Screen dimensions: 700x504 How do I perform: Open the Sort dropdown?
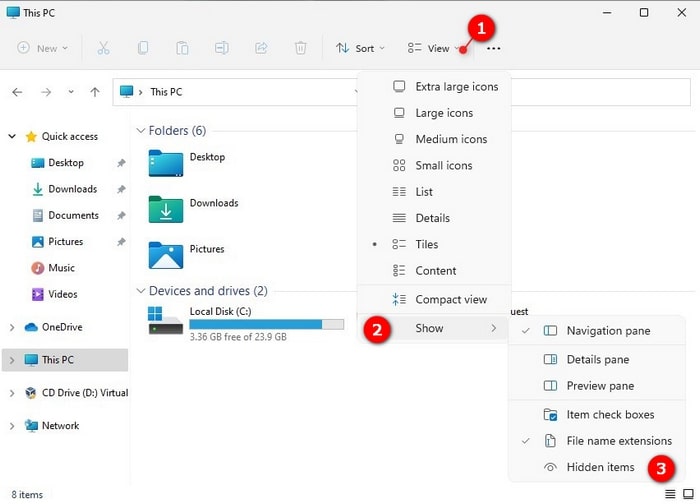point(360,48)
